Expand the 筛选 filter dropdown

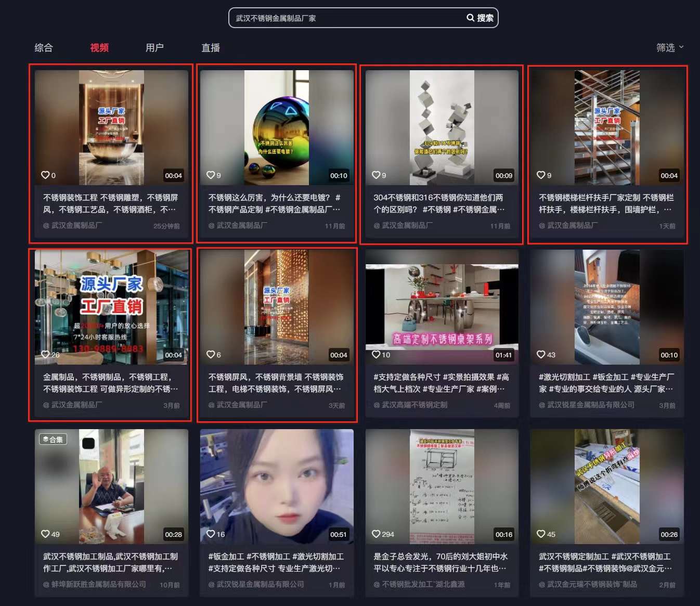click(x=669, y=48)
